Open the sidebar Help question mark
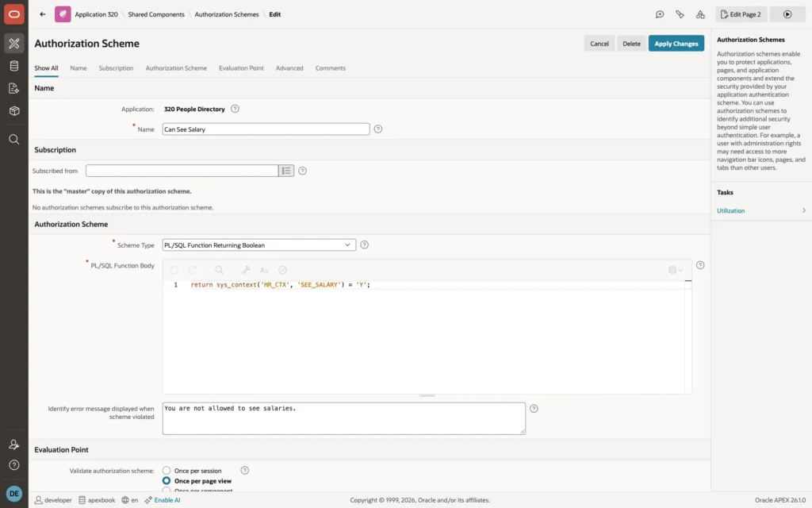The width and height of the screenshot is (812, 508). click(14, 465)
